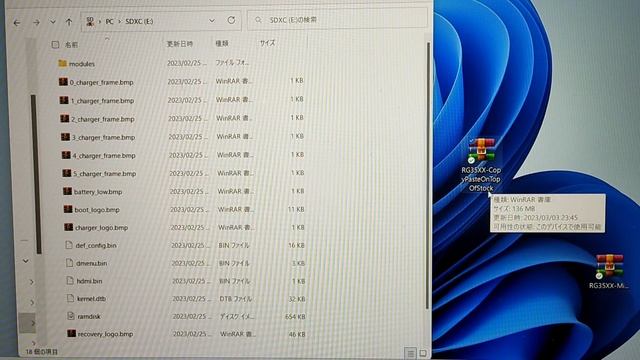Viewport: 640px width, 360px height.
Task: Click the magnifier icon in search box
Action: click(258, 19)
